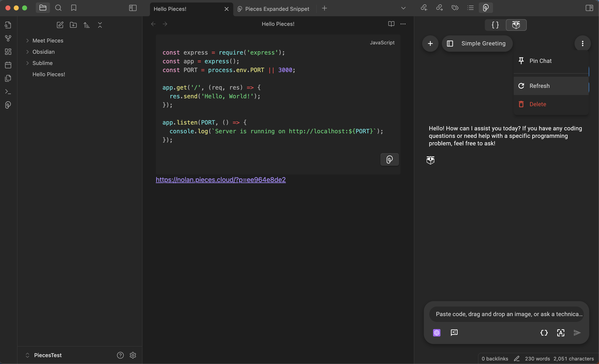Open help question mark icon
Screen dimensions: 599x364
click(120, 355)
